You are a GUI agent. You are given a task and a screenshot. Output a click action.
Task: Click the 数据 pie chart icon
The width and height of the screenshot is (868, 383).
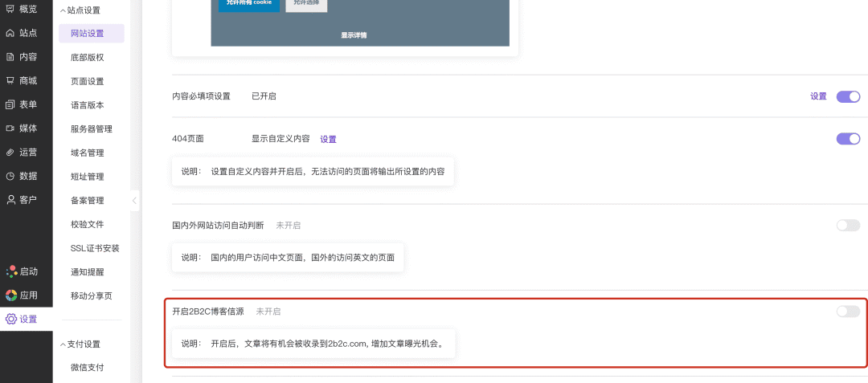[x=10, y=177]
